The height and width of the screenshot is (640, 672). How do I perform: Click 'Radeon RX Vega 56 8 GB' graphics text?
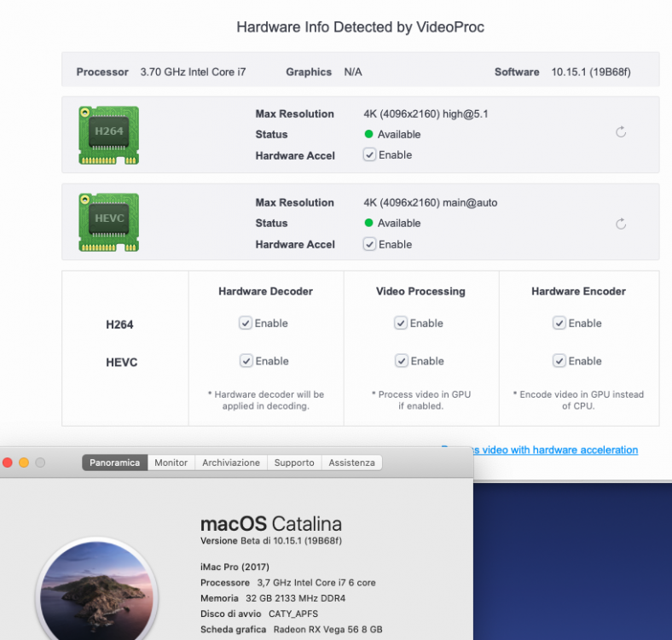pyautogui.click(x=327, y=629)
